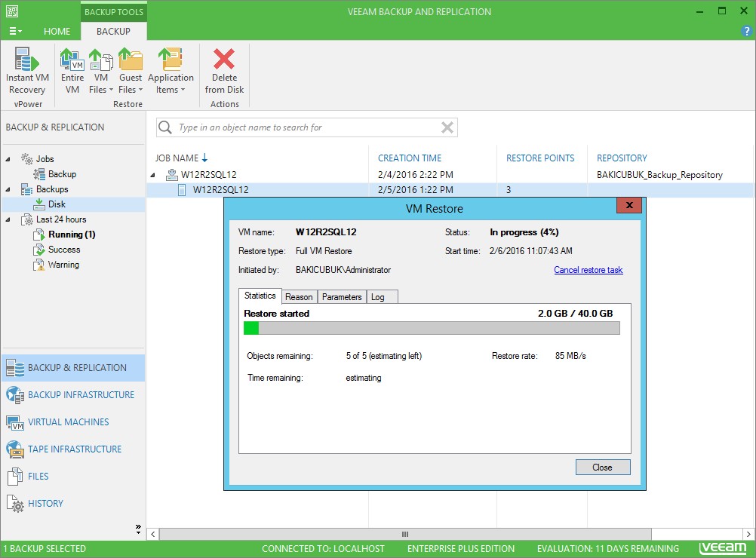Open the Virtual Machines view
This screenshot has height=558, width=756.
tap(73, 422)
